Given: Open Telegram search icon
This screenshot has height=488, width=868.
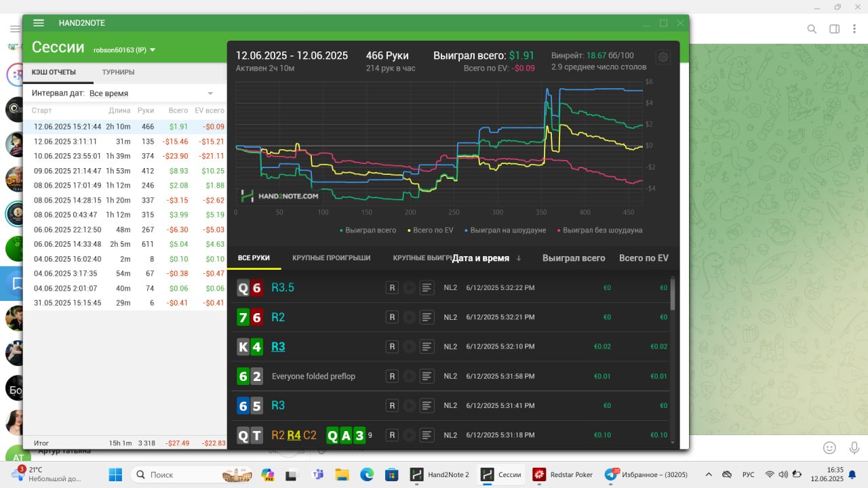Looking at the screenshot, I should pos(812,29).
